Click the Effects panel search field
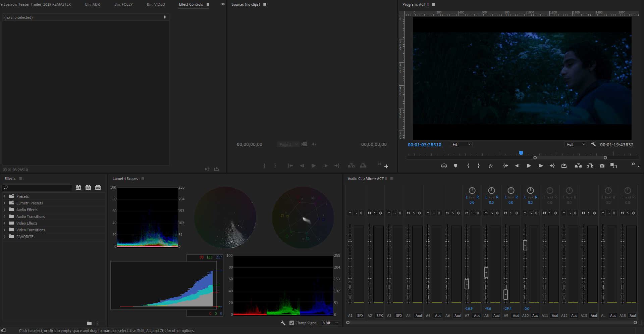The width and height of the screenshot is (644, 334). pyautogui.click(x=37, y=188)
